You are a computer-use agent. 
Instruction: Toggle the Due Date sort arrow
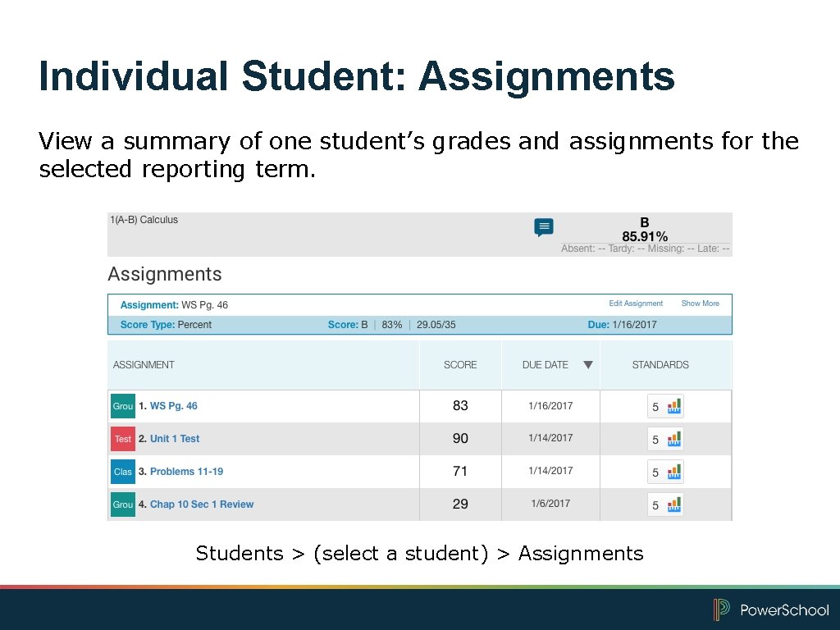coord(587,365)
